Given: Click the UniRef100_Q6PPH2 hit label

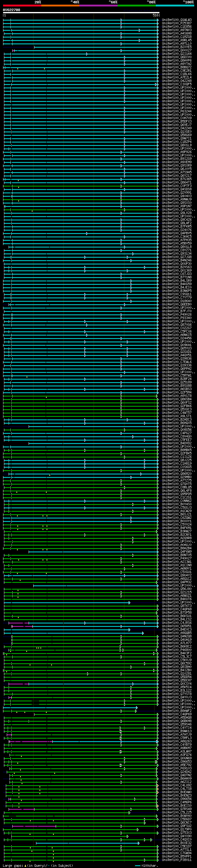Looking at the screenshot, I should pyautogui.click(x=177, y=368).
